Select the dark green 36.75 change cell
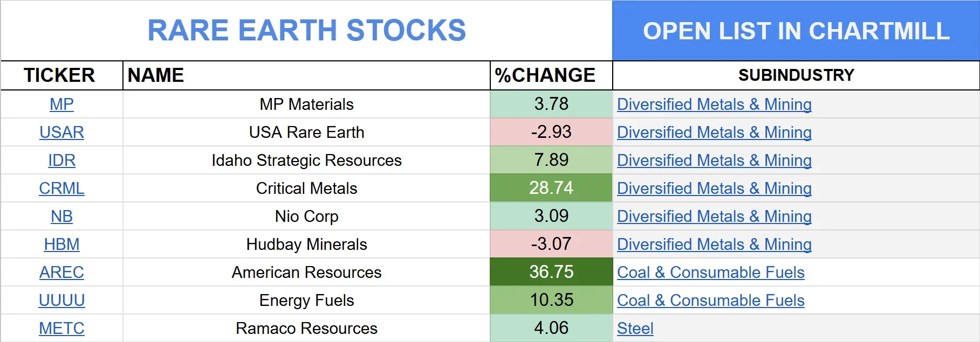Screen dimensions: 980x342 pos(551,272)
